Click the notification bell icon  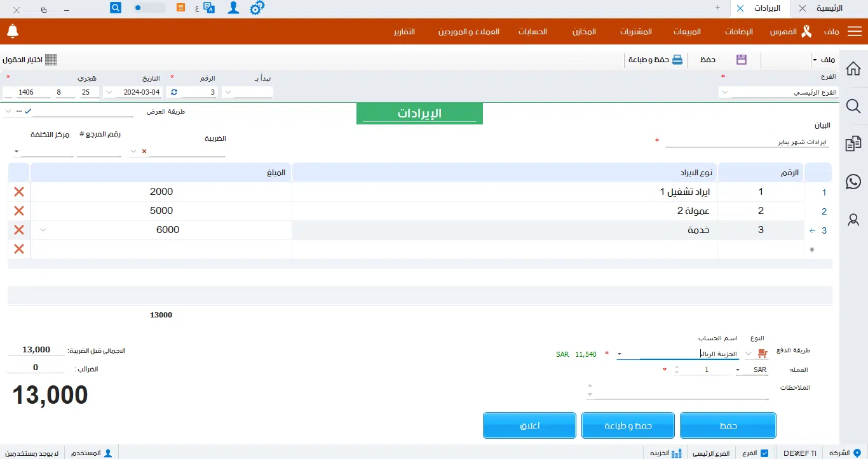click(13, 31)
